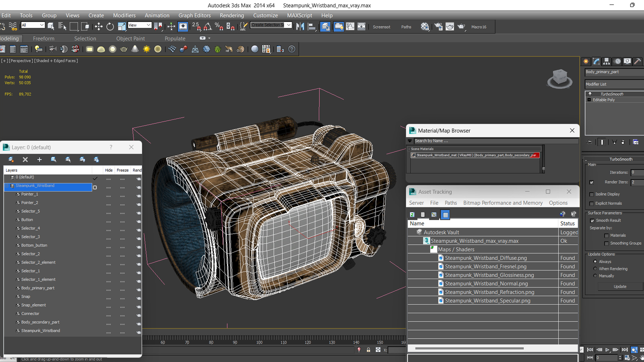Click the sun light icon in the ribbon
644x362 pixels.
coord(147,49)
